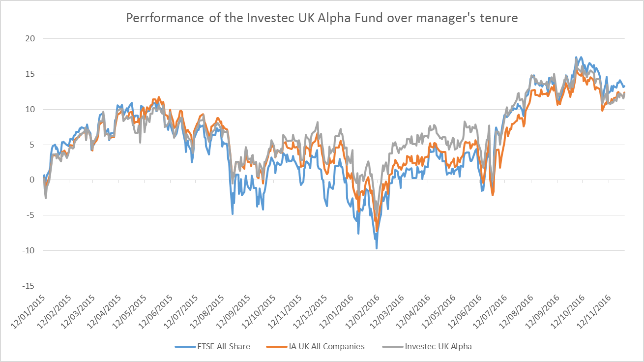Select the FTSE All-Share legend label
The width and height of the screenshot is (644, 362).
coord(226,346)
